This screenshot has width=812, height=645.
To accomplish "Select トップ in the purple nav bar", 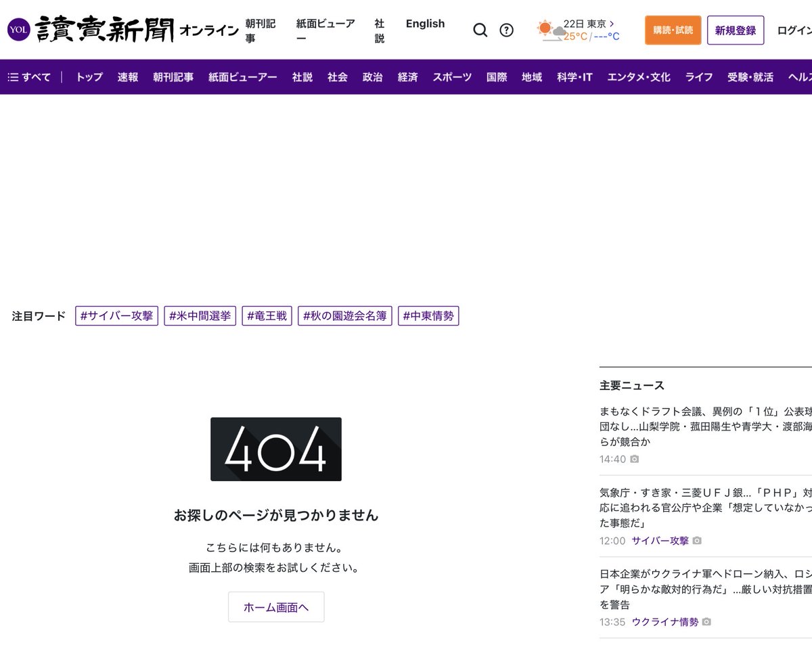I will (89, 77).
